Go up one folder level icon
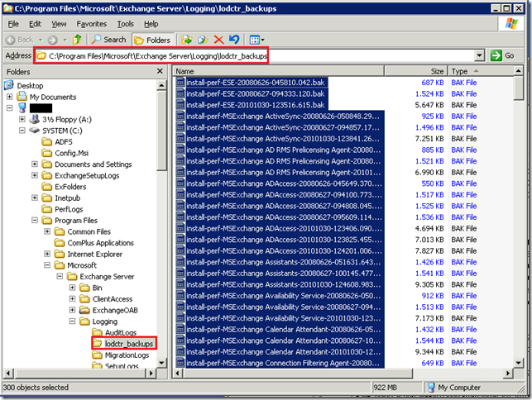Image resolution: width=532 pixels, height=400 pixels. tap(77, 40)
